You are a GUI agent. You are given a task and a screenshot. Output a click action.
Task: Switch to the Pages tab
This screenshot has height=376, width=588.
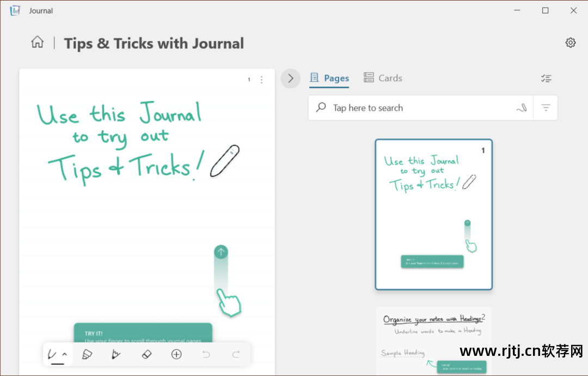point(329,78)
